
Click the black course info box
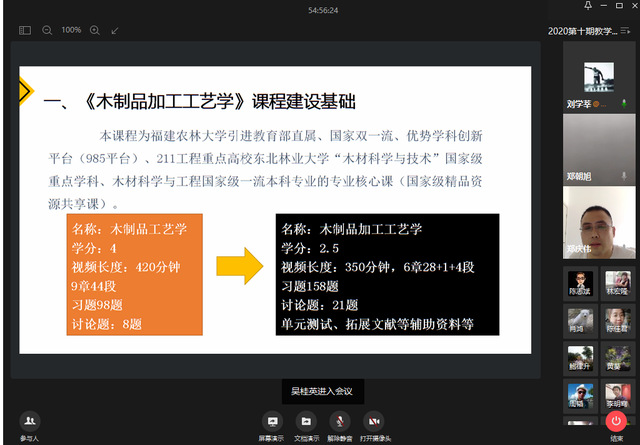coord(387,274)
